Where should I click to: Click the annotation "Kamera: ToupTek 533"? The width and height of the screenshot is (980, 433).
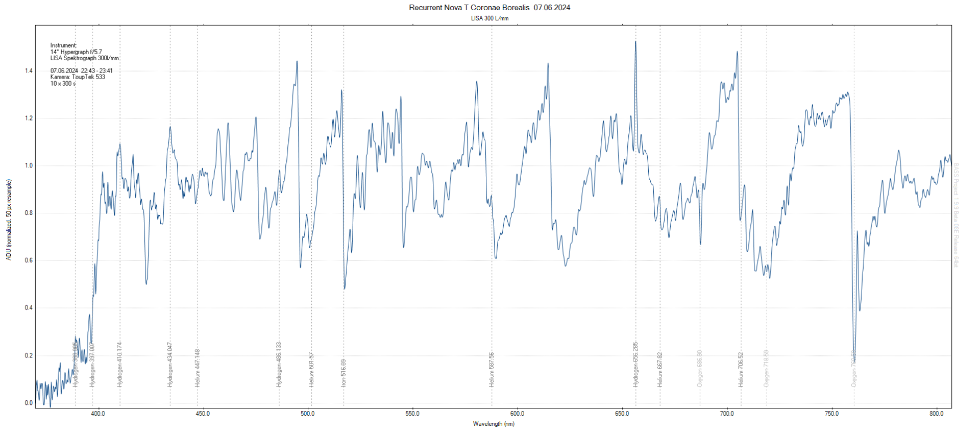point(78,77)
